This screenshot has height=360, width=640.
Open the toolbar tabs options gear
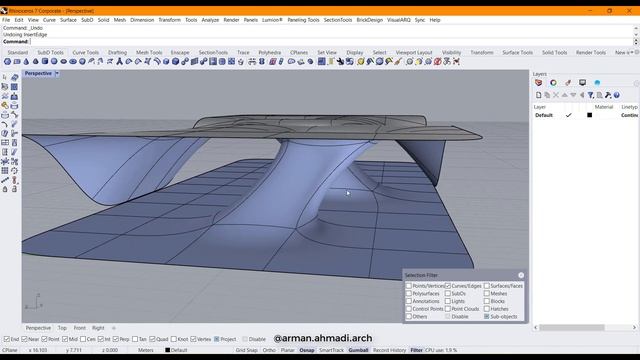tap(637, 52)
